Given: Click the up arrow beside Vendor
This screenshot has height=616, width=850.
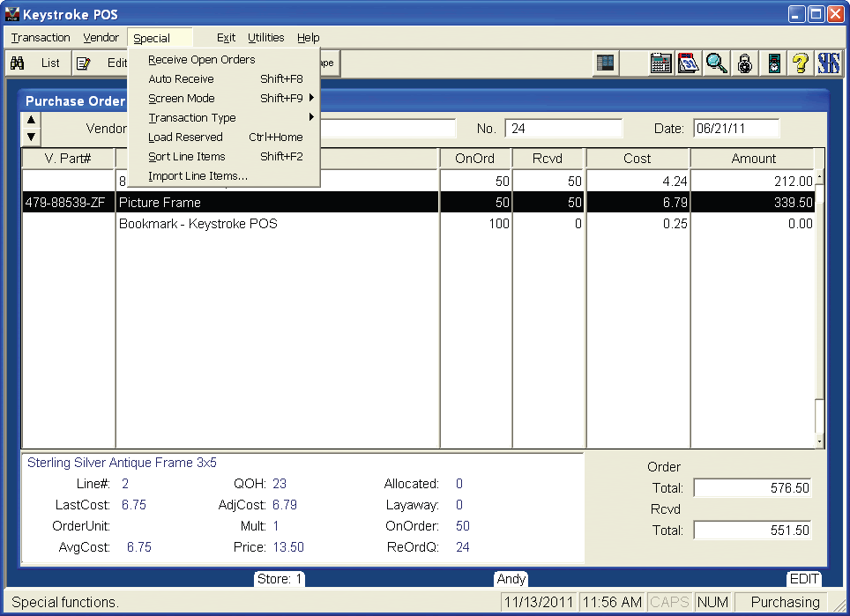Looking at the screenshot, I should click(x=31, y=120).
